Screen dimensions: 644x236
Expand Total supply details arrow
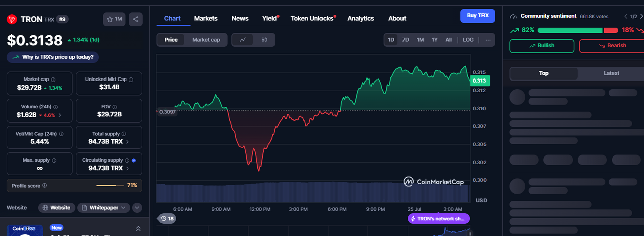point(127,142)
